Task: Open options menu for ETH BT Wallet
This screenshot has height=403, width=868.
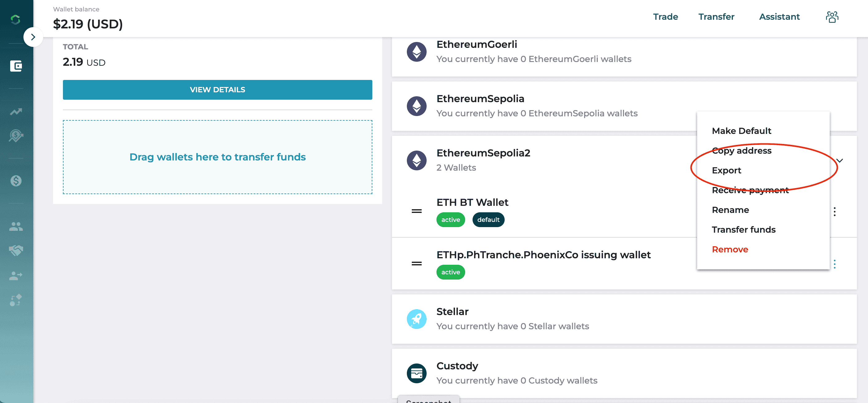Action: click(835, 211)
